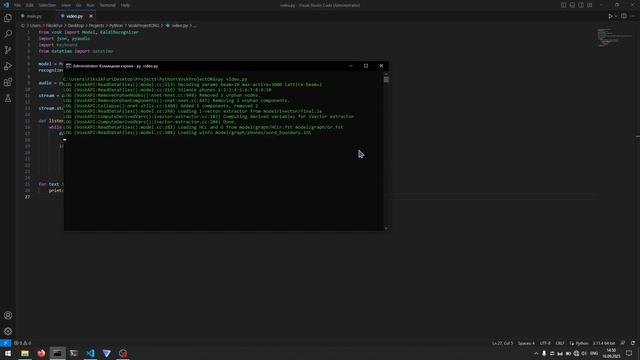The height and width of the screenshot is (360, 640).
Task: Open the Accounts icon in activity bar
Action: click(x=8, y=315)
